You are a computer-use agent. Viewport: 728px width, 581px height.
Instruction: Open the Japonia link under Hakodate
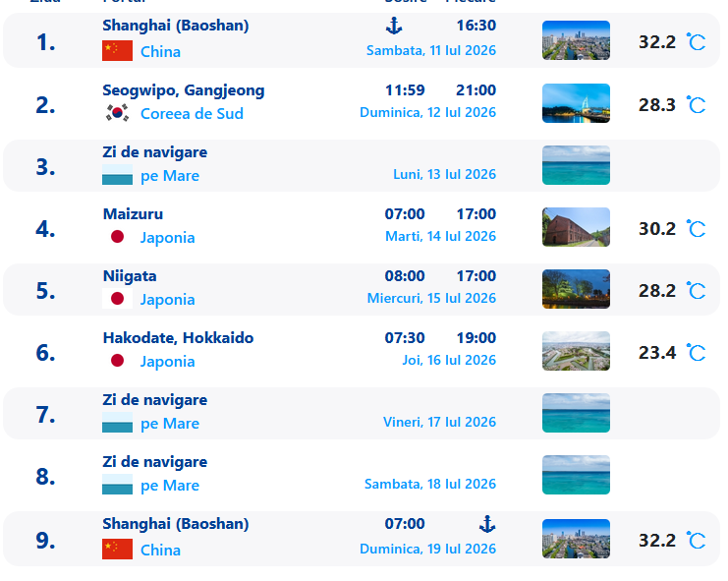tap(168, 362)
